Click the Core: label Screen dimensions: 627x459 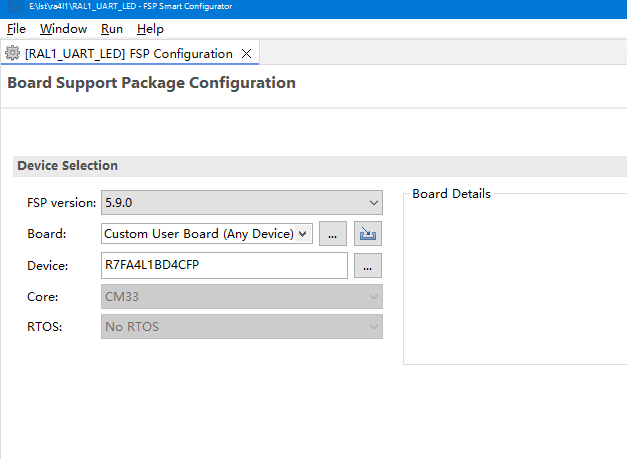point(42,297)
